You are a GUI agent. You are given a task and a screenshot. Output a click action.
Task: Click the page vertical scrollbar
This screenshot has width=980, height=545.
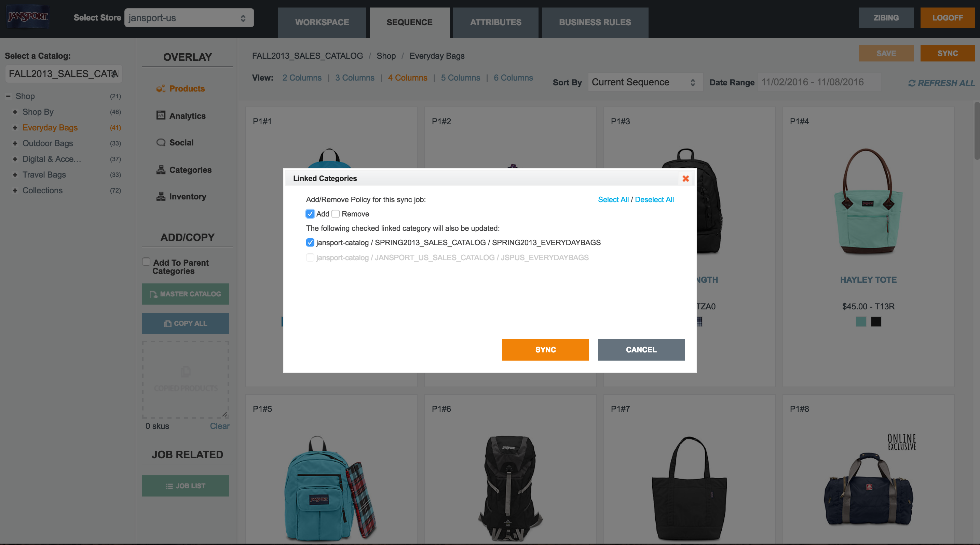(x=977, y=130)
